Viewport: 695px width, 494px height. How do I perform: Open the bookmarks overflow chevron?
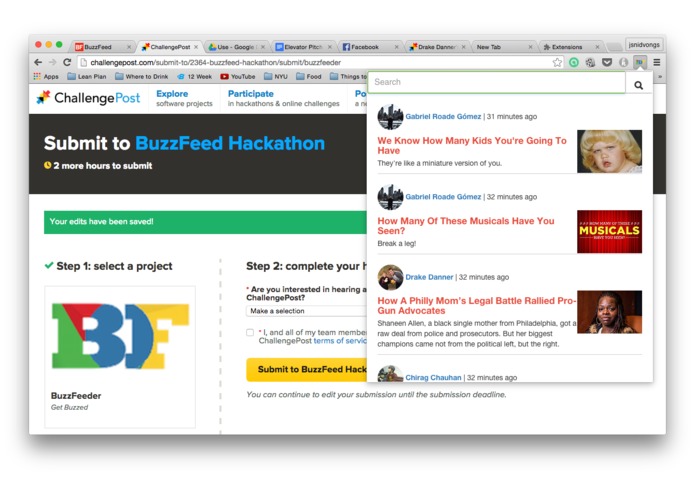(660, 77)
